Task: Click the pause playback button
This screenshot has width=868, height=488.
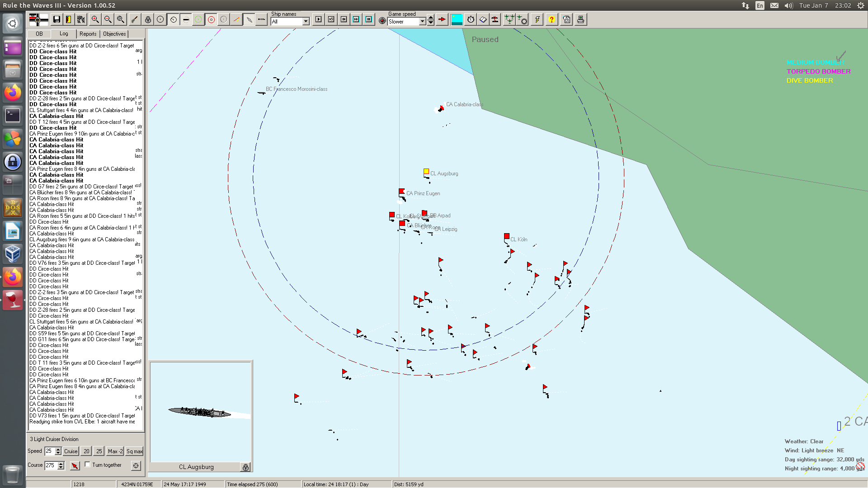Action: click(369, 19)
